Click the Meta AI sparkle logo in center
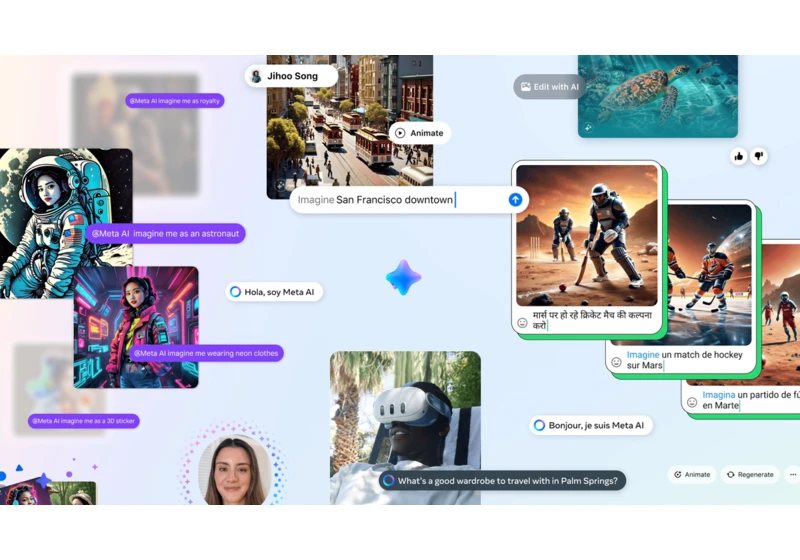This screenshot has height=560, width=800. tap(403, 277)
